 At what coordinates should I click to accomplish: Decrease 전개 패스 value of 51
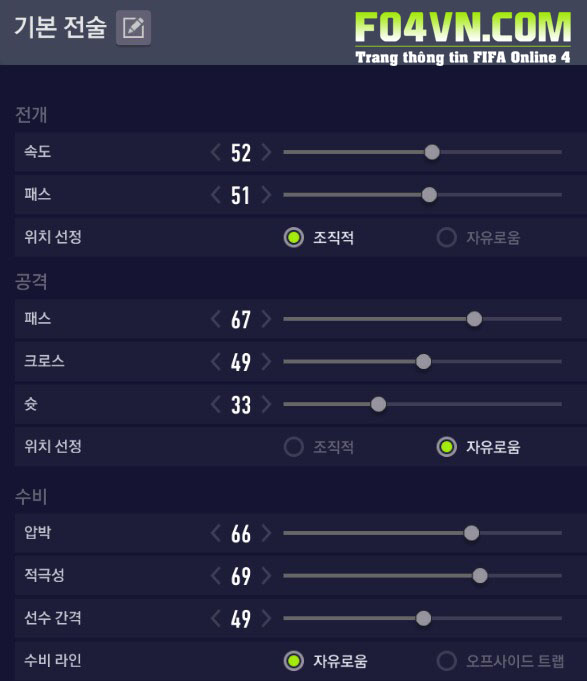(x=216, y=195)
